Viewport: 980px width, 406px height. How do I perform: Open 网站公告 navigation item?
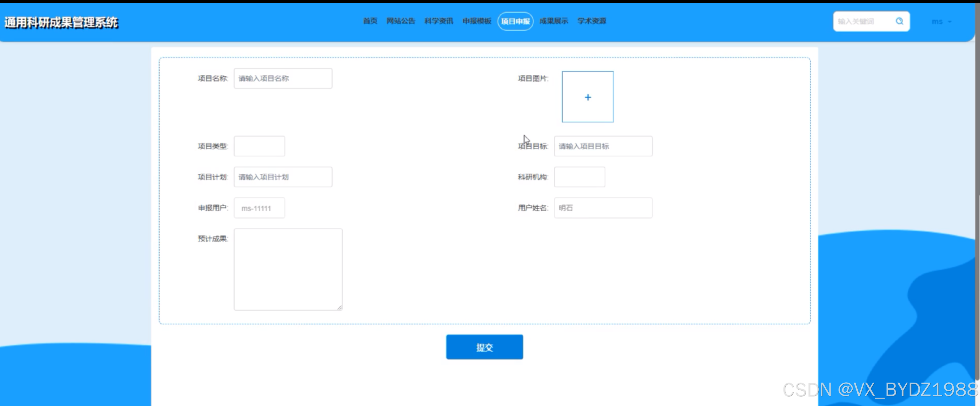[401, 21]
